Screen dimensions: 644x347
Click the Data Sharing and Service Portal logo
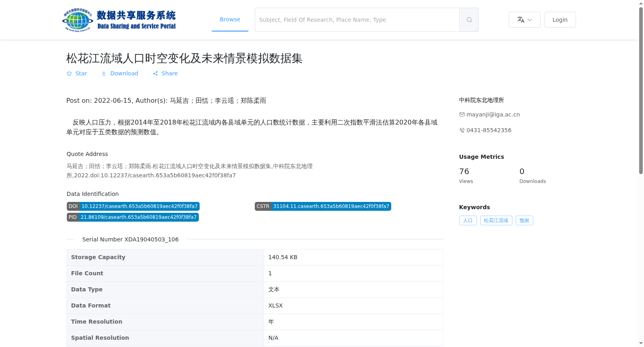(x=119, y=20)
